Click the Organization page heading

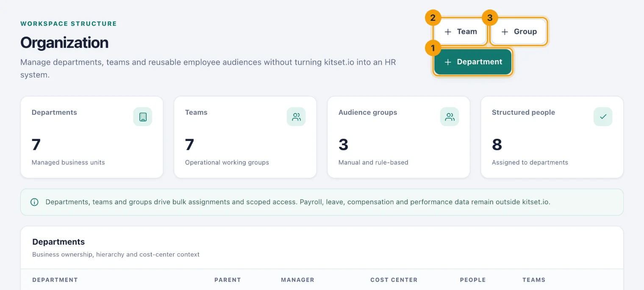64,43
